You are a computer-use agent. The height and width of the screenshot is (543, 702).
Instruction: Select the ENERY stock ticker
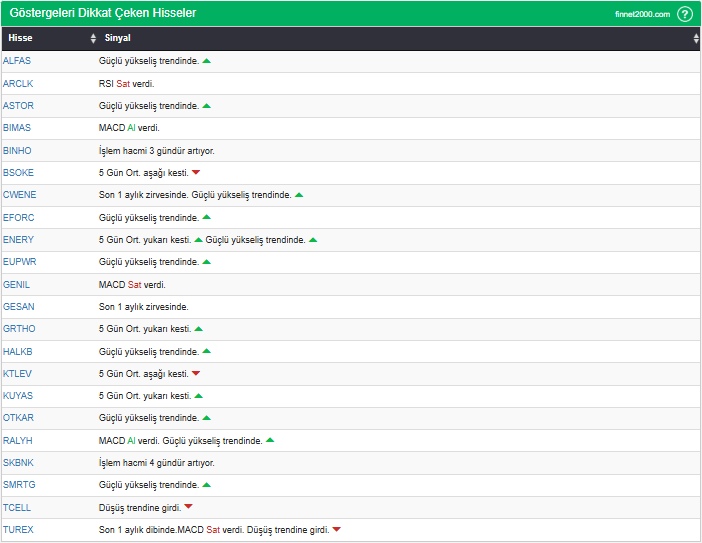pyautogui.click(x=18, y=240)
